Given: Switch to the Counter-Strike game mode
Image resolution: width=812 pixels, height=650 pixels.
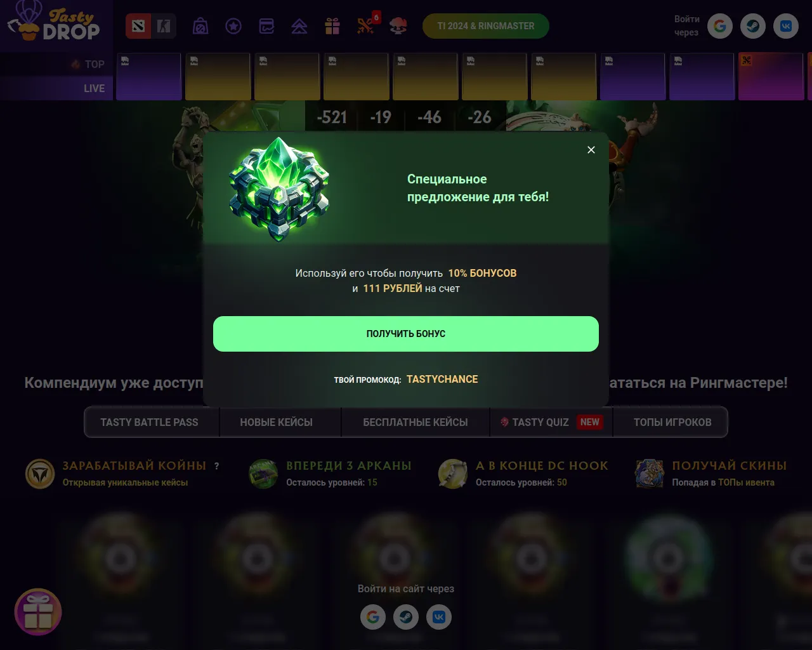Looking at the screenshot, I should click(164, 26).
